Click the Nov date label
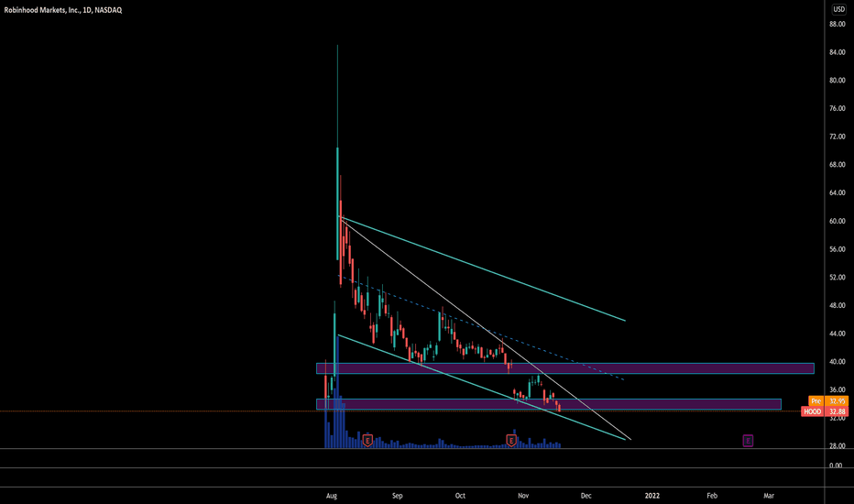This screenshot has height=504, width=854. [523, 496]
